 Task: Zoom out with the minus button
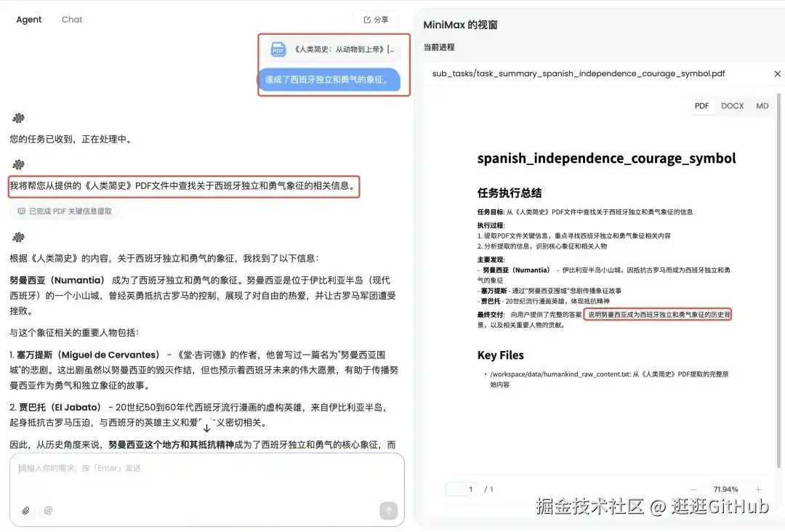(x=693, y=489)
